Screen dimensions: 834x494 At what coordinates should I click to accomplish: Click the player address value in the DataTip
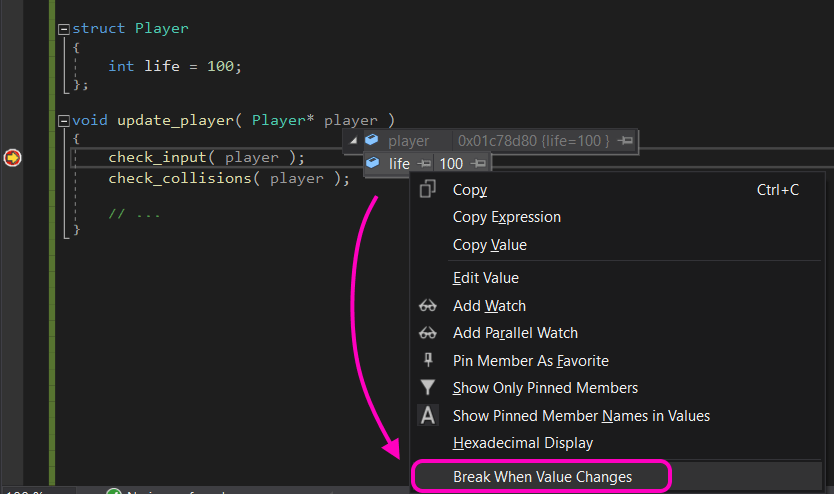[x=532, y=141]
